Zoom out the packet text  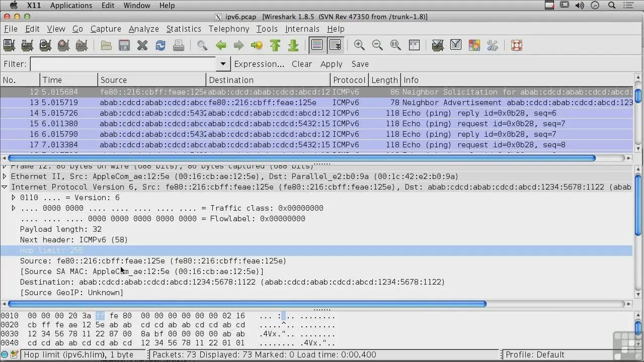pyautogui.click(x=377, y=45)
